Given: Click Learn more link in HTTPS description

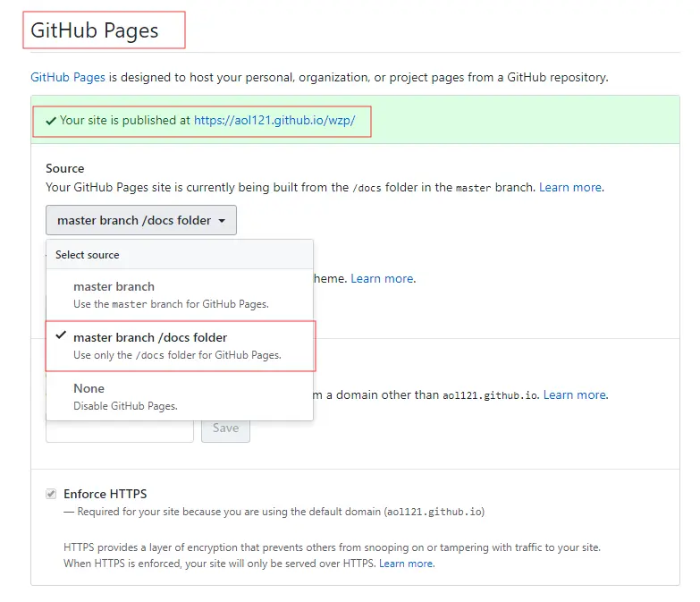Looking at the screenshot, I should pos(406,564).
